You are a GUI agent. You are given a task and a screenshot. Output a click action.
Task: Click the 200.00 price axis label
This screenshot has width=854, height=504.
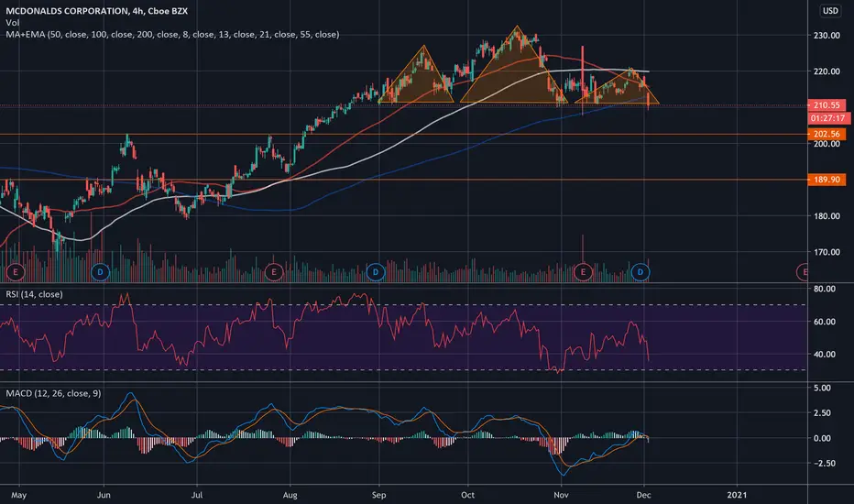tap(827, 144)
